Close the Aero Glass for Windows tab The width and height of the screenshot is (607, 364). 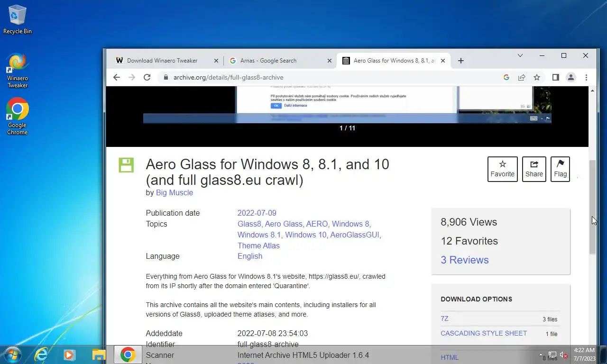coord(443,61)
